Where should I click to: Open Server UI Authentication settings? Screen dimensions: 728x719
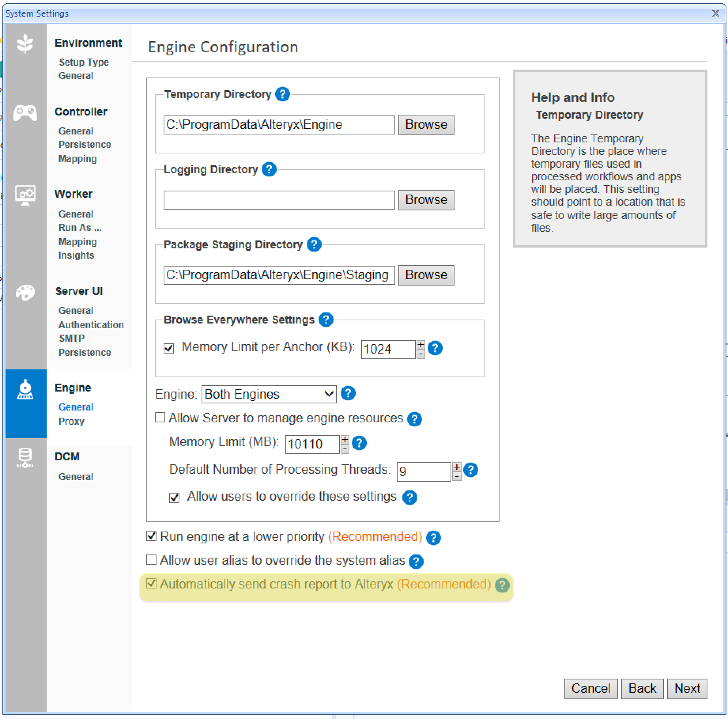click(91, 325)
